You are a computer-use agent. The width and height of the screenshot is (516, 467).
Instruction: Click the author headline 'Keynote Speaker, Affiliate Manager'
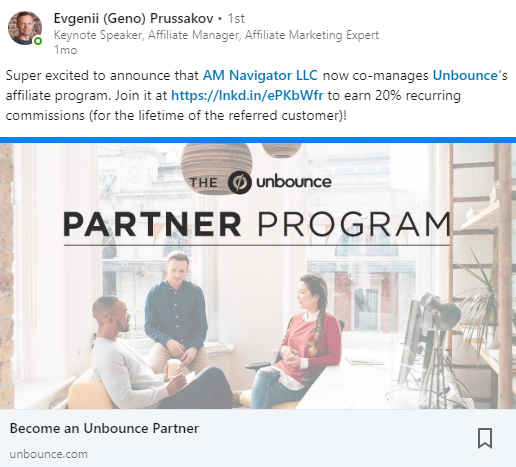(216, 35)
